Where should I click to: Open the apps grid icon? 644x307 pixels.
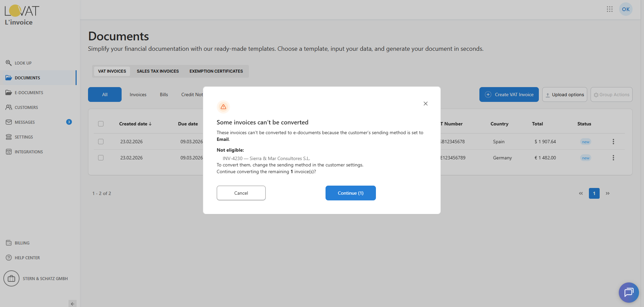[x=609, y=9]
